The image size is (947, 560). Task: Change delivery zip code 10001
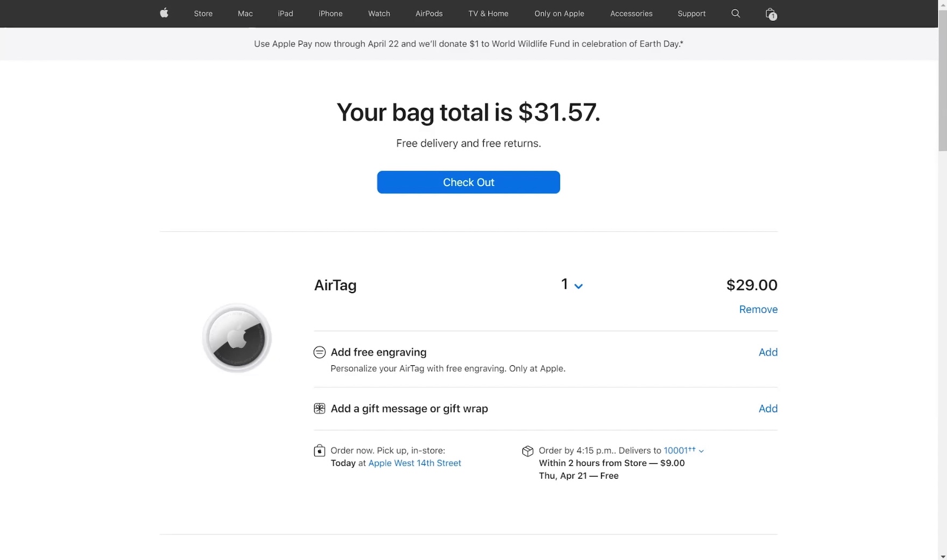tap(683, 451)
